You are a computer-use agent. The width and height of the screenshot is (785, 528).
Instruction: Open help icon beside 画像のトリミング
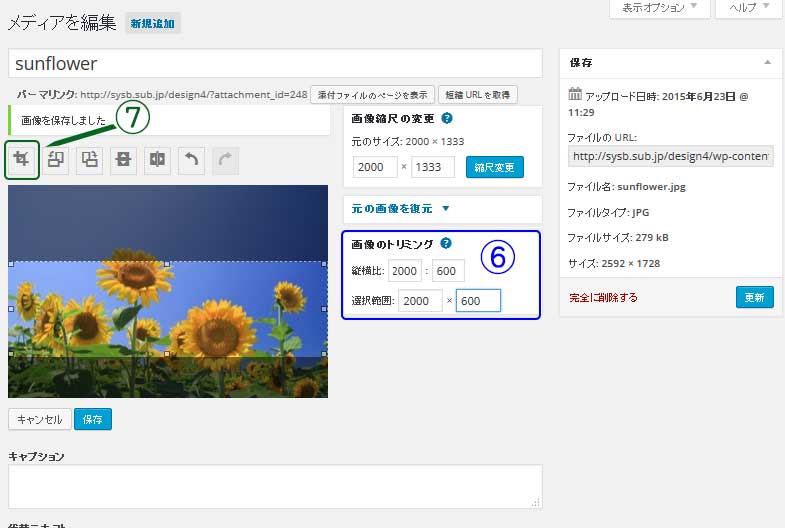click(445, 243)
